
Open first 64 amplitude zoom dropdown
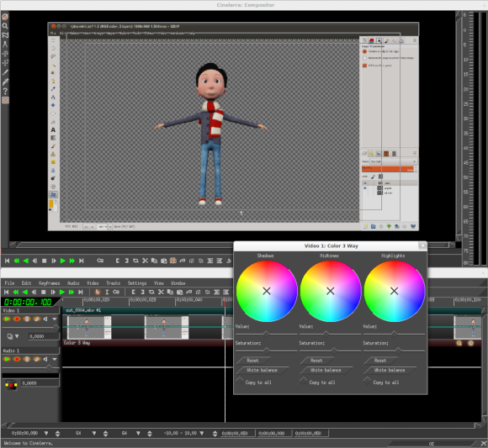tap(94, 433)
